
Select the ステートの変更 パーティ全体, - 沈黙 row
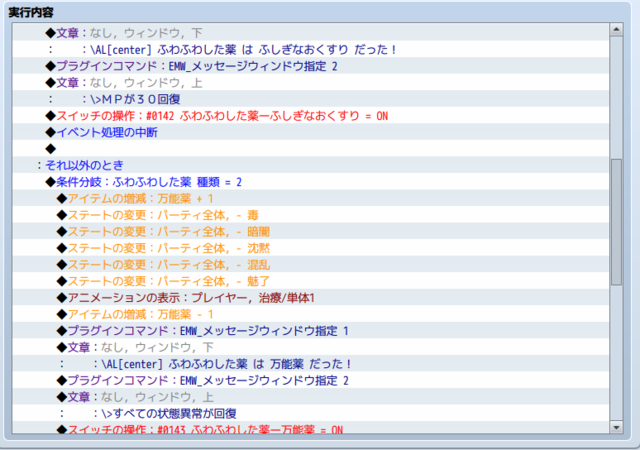(311, 248)
